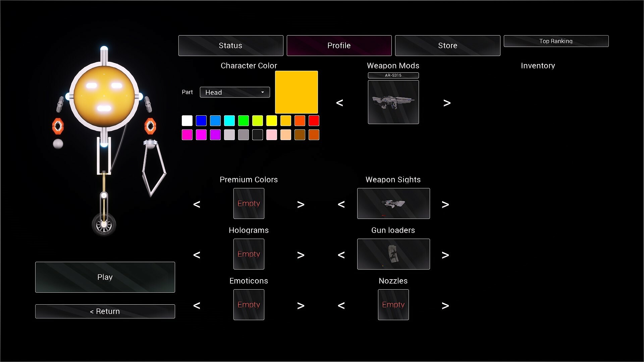Cycle forward through Gun loaders
Image resolution: width=644 pixels, height=362 pixels.
pos(445,255)
